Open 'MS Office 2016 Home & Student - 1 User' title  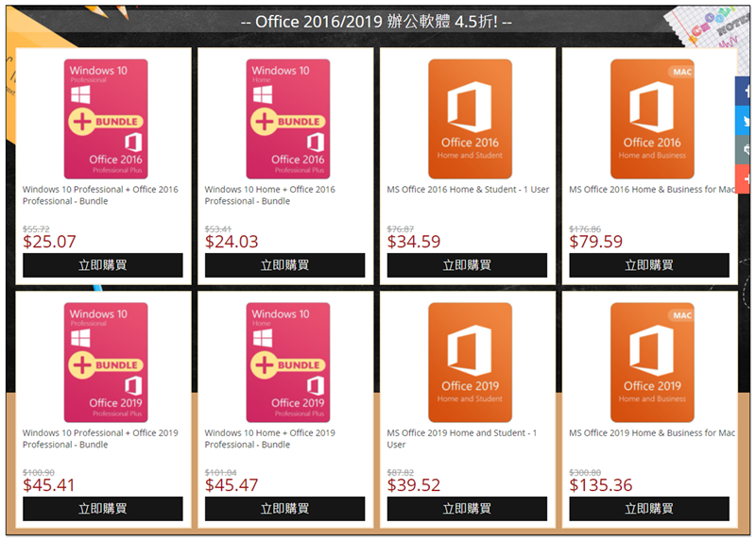click(468, 190)
